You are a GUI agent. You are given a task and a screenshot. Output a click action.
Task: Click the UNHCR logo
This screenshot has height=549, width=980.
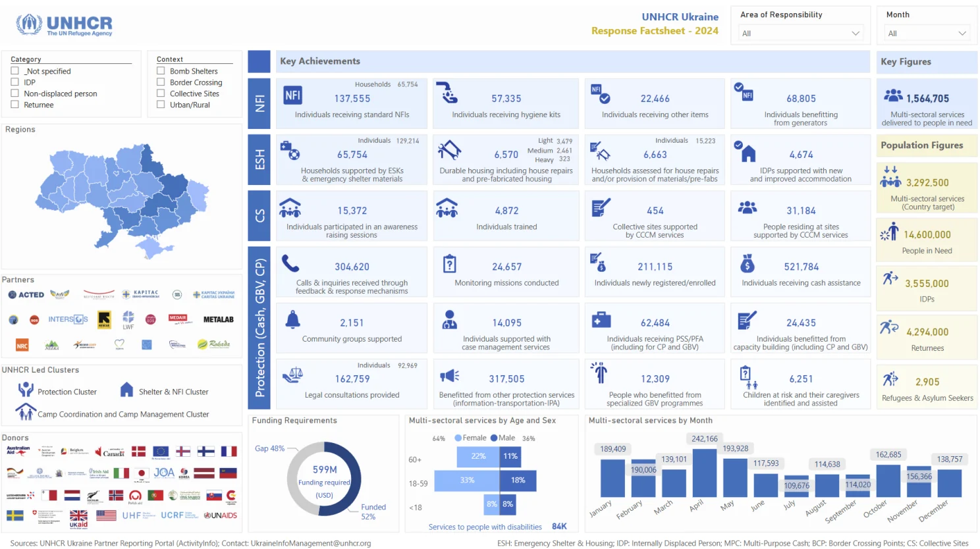pyautogui.click(x=64, y=25)
